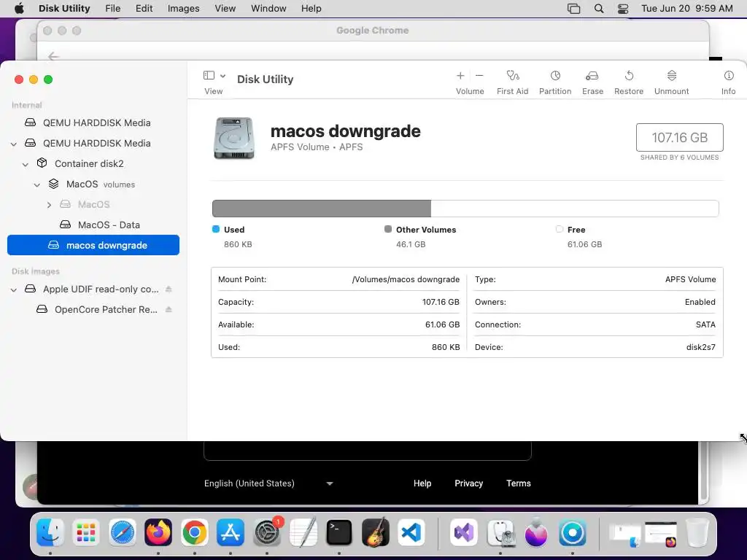Open Trash from the Dock
The width and height of the screenshot is (747, 560).
[697, 532]
